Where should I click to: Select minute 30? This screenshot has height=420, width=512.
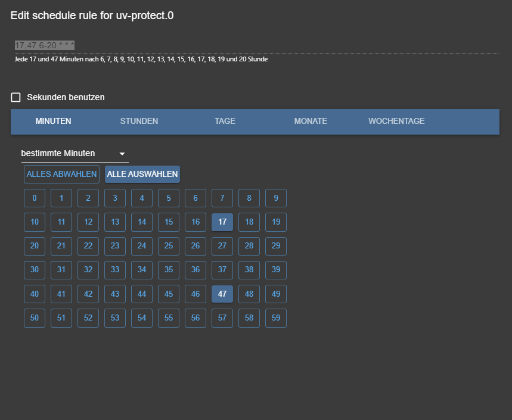click(x=35, y=270)
